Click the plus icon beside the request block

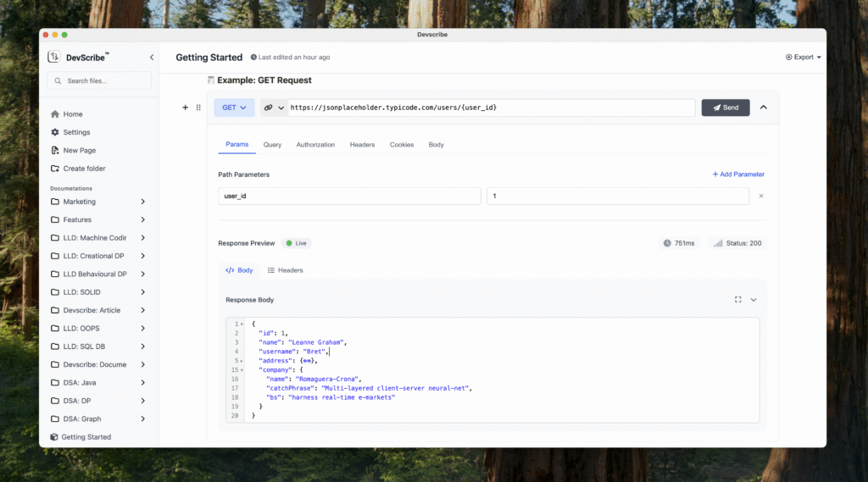click(x=186, y=108)
